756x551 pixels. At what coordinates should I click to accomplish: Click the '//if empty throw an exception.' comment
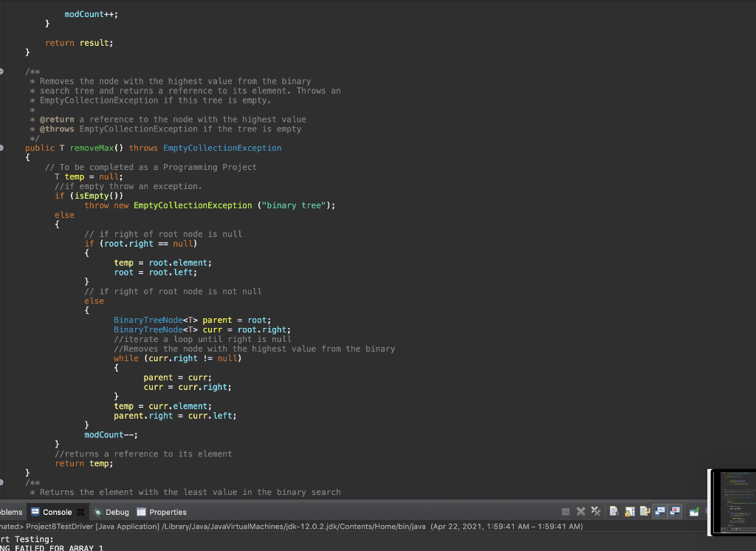coord(128,186)
